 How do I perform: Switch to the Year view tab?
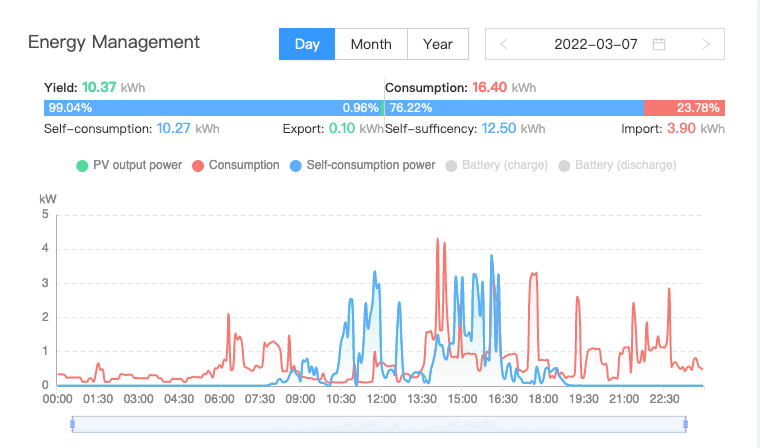click(438, 44)
